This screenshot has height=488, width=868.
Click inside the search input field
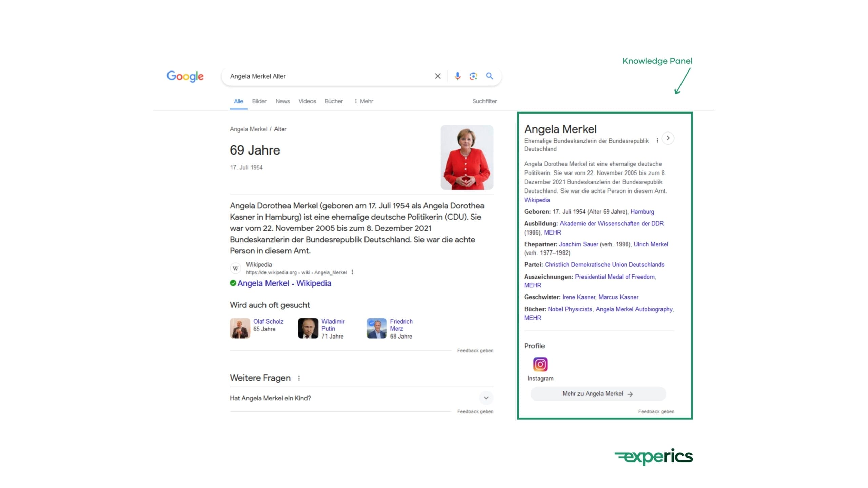[x=322, y=76]
